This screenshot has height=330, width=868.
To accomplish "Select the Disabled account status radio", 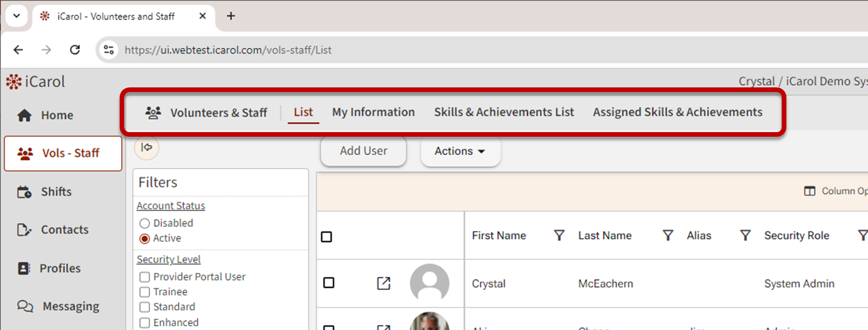I will tap(145, 224).
